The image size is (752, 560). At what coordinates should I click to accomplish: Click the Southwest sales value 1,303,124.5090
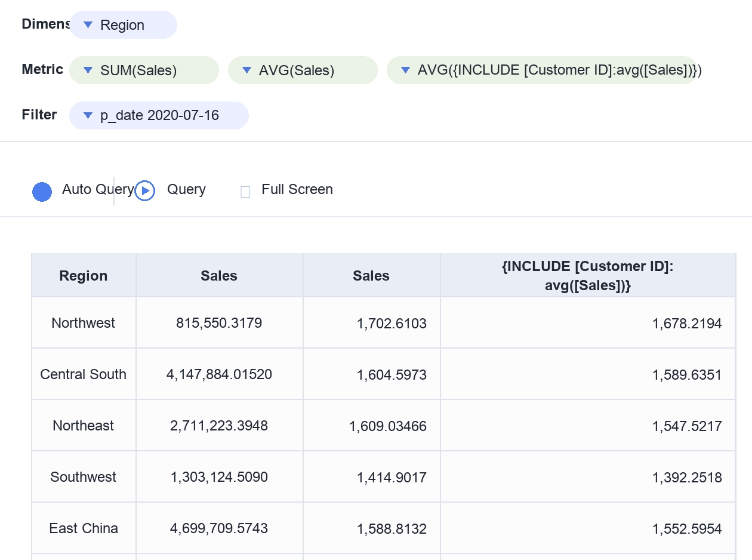[x=219, y=477]
